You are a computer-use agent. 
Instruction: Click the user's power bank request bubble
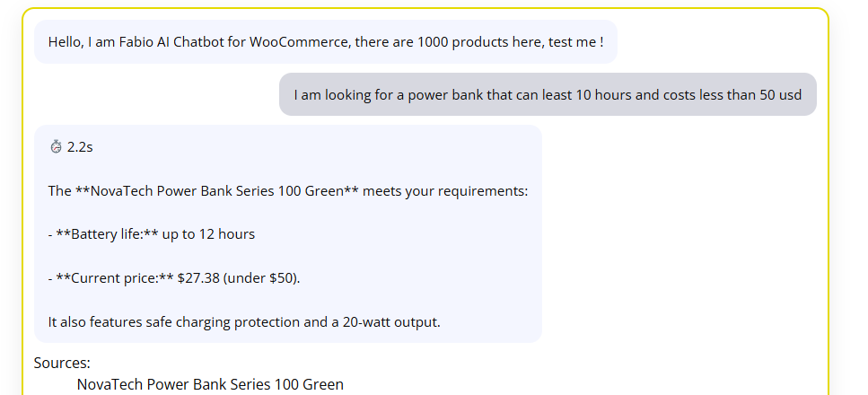(x=548, y=94)
